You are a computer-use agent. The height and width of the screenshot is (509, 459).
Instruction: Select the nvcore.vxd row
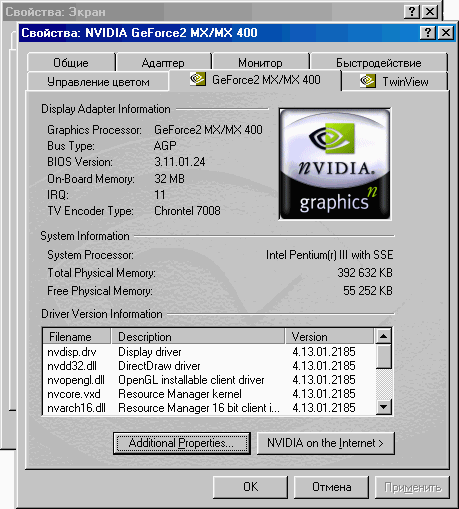[x=209, y=394]
